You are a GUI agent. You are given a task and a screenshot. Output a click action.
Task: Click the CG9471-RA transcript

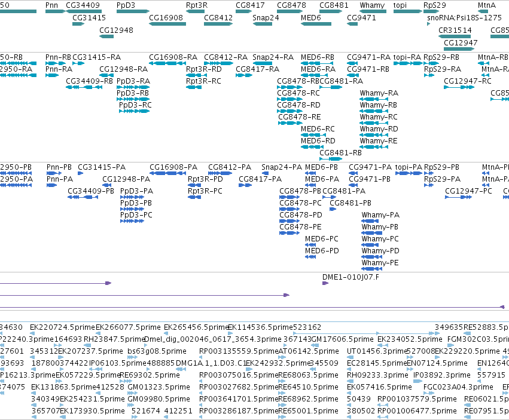point(352,63)
